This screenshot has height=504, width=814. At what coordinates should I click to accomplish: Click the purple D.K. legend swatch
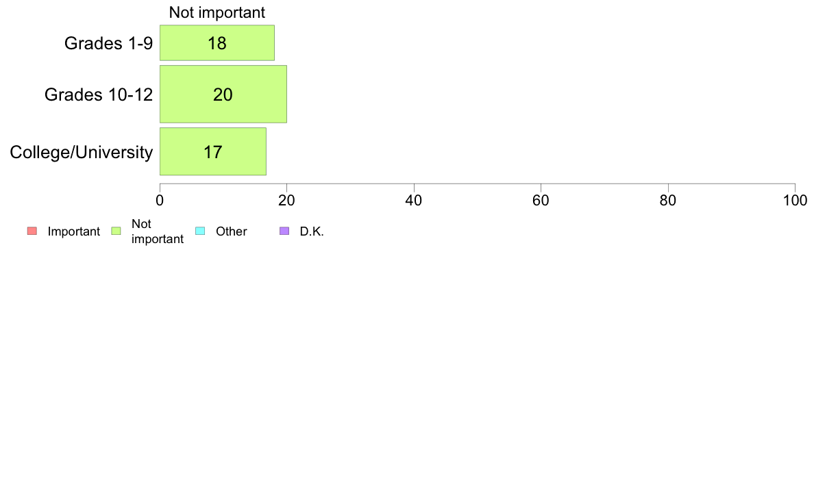[x=284, y=231]
